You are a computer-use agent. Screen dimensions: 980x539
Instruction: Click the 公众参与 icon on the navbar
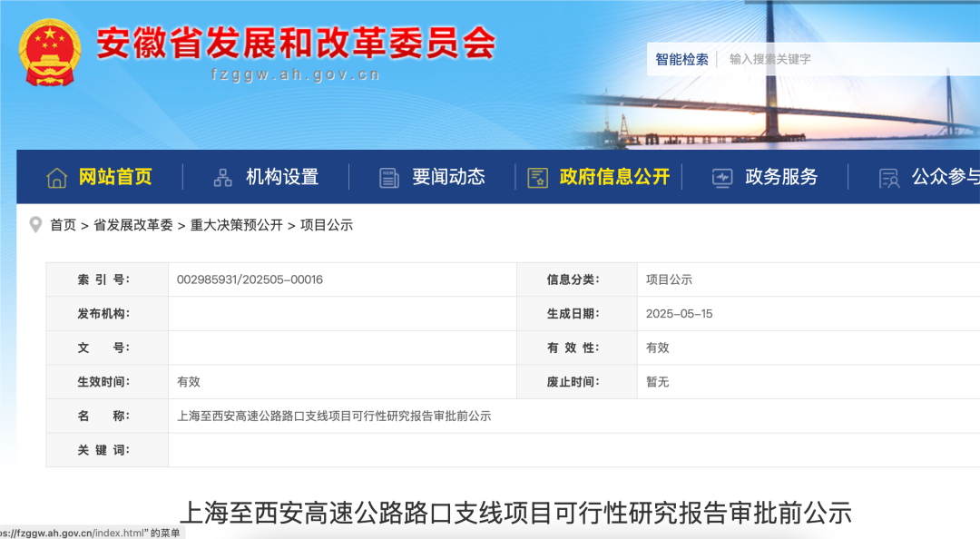(887, 176)
